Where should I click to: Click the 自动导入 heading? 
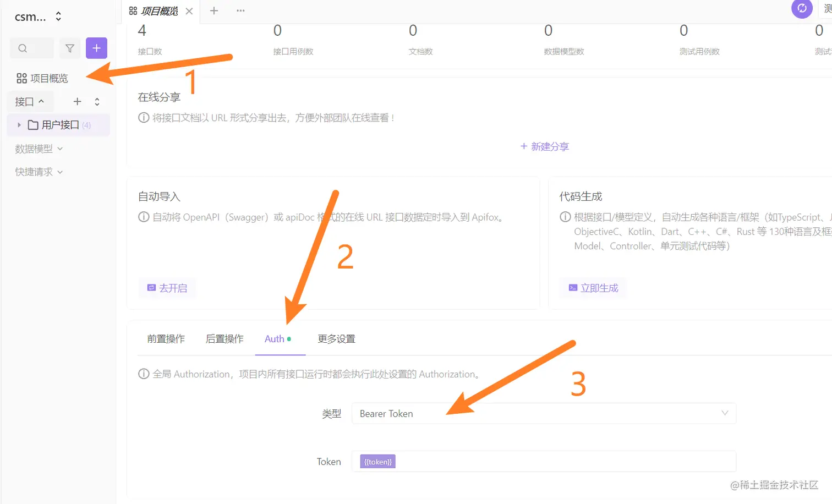click(159, 196)
